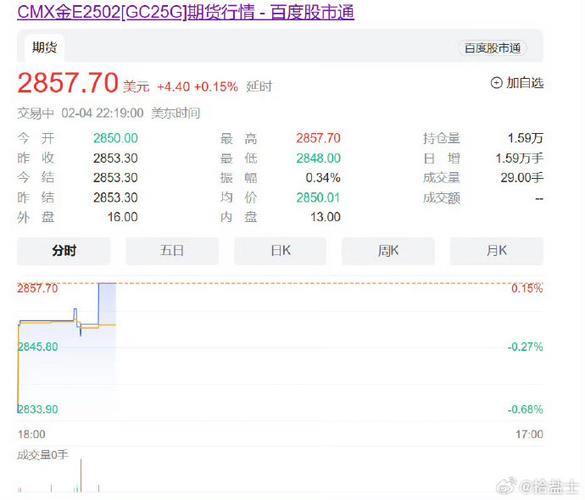585x500 pixels.
Task: Click the 昨收 value 2853.30
Action: 116,158
